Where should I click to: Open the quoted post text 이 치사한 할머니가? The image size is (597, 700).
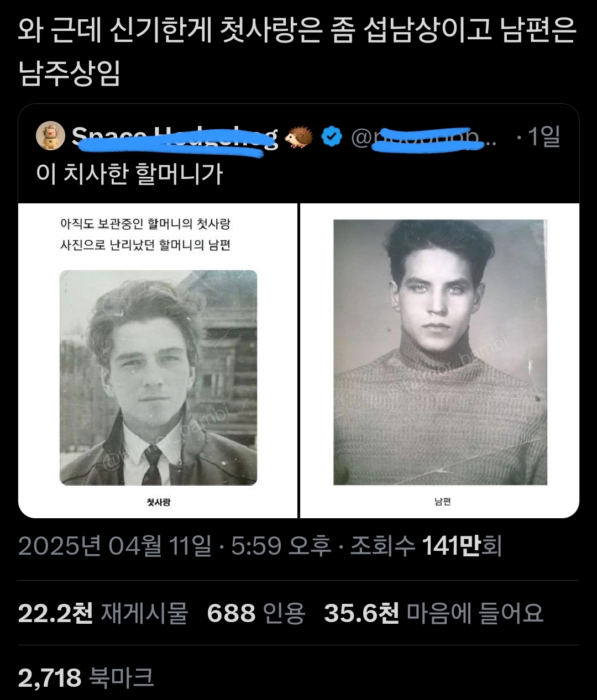click(130, 174)
